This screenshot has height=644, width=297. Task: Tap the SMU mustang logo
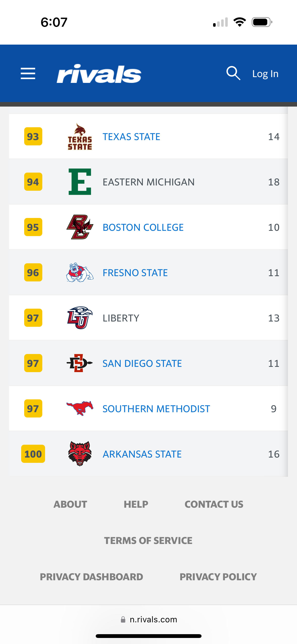click(80, 408)
